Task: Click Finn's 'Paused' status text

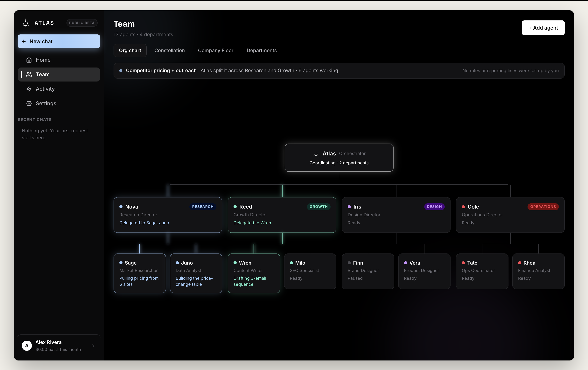Action: click(x=355, y=278)
